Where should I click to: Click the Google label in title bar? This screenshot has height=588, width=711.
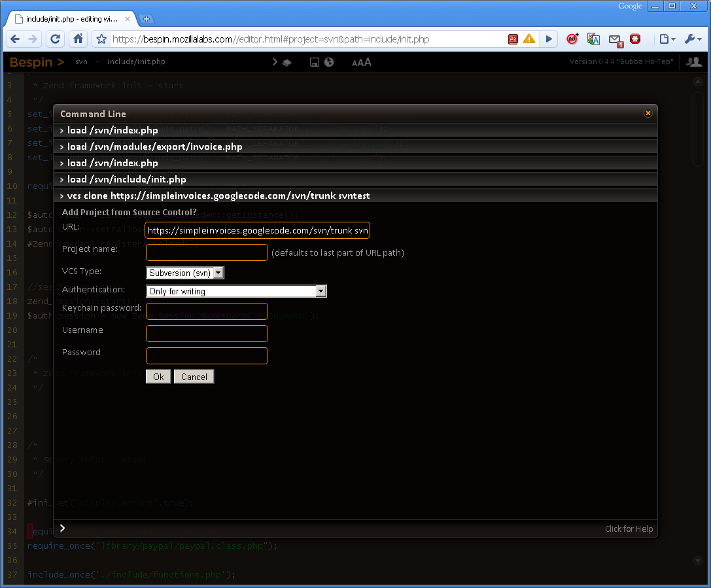click(x=630, y=6)
